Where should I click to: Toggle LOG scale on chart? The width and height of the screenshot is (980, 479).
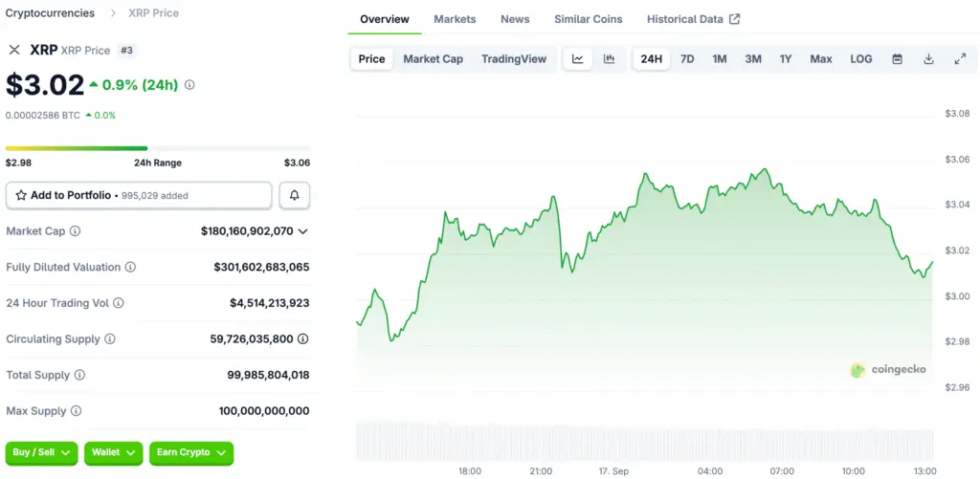pos(860,59)
